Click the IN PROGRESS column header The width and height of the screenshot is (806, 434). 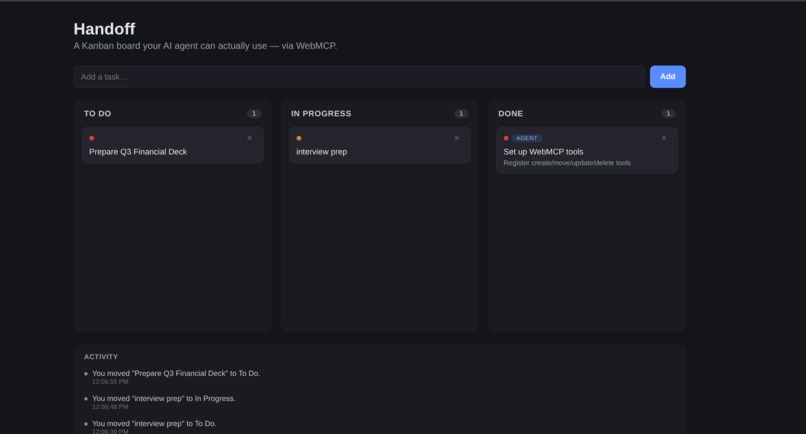321,114
